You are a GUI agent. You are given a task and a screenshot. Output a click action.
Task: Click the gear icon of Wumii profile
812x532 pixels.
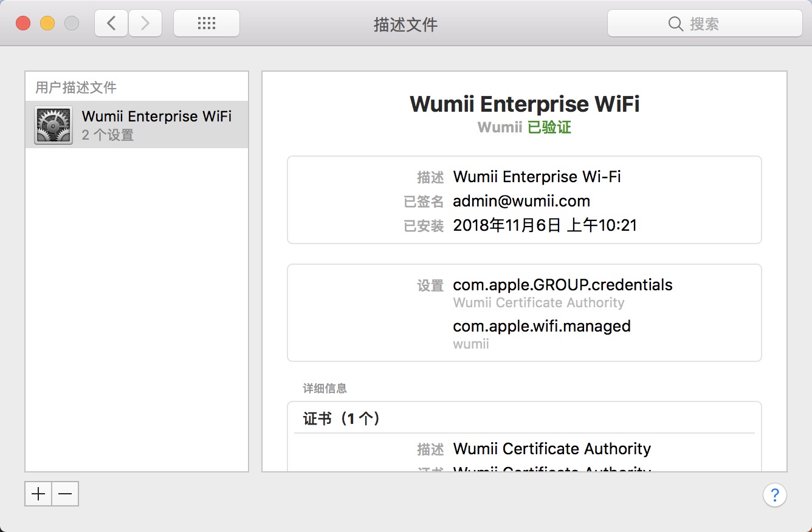pyautogui.click(x=53, y=125)
